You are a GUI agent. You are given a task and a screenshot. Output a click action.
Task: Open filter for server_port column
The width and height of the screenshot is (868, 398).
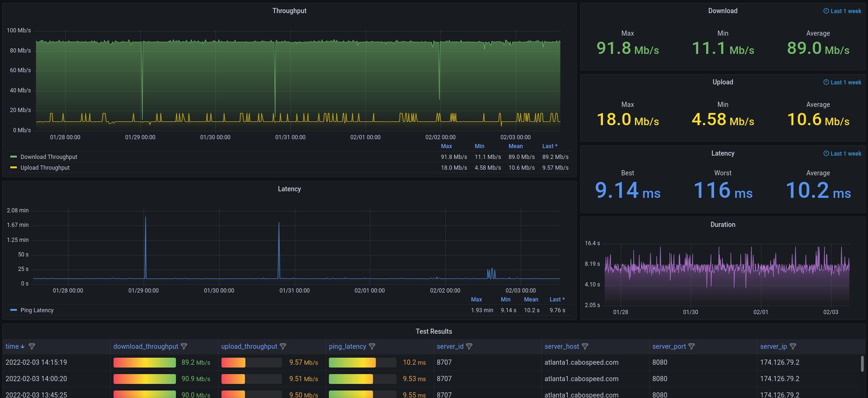pyautogui.click(x=692, y=346)
